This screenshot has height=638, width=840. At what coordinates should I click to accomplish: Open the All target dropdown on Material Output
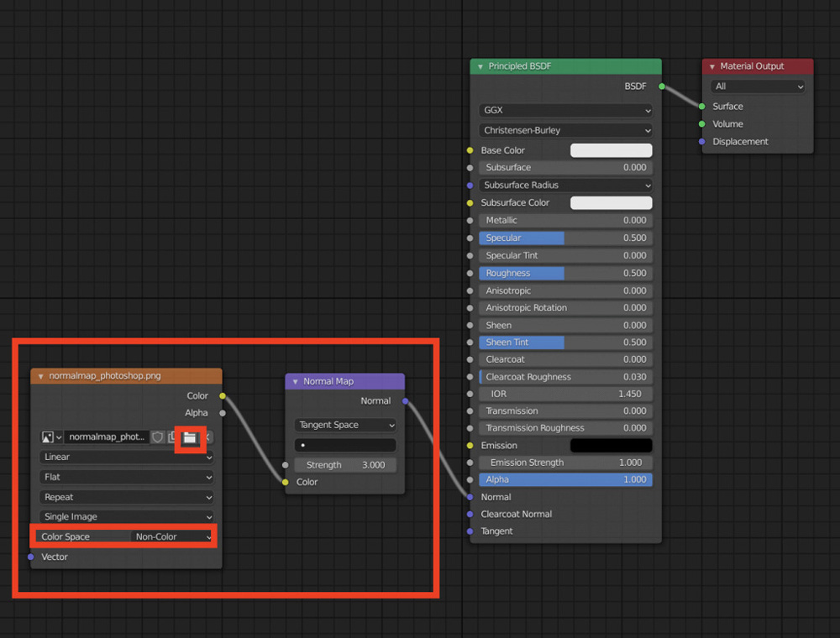pyautogui.click(x=758, y=86)
